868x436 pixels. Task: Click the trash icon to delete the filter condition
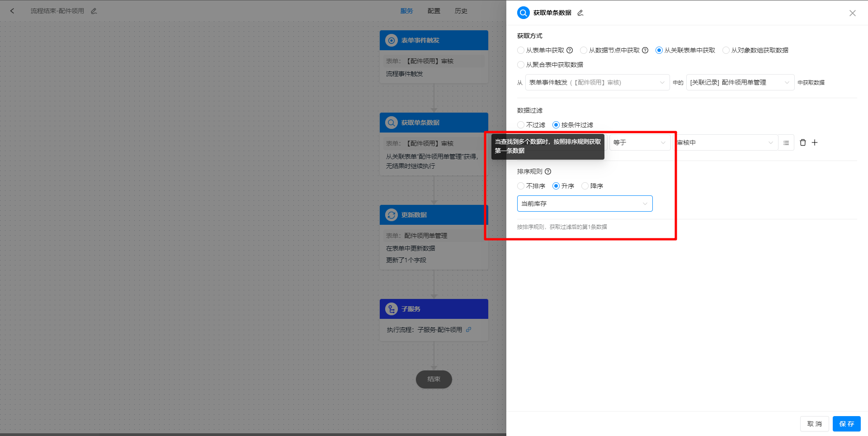(x=802, y=142)
